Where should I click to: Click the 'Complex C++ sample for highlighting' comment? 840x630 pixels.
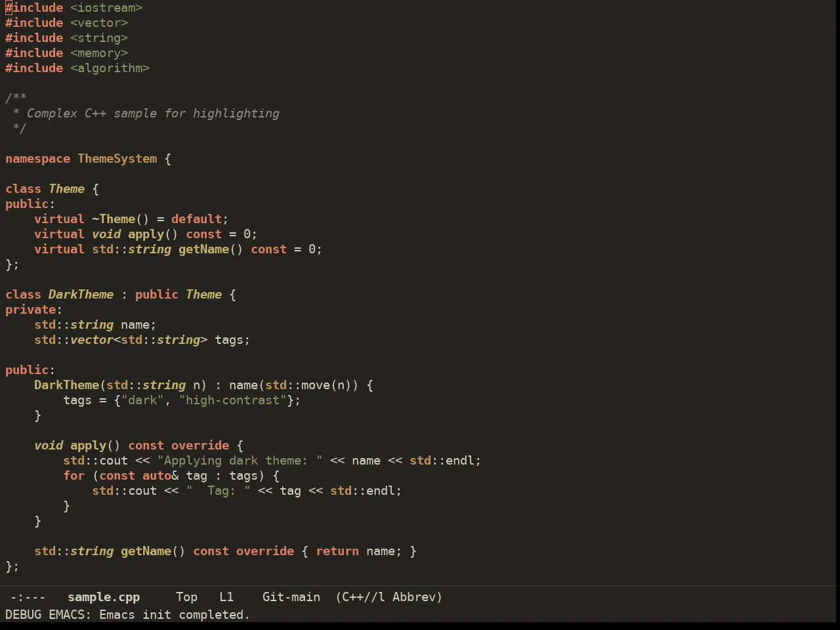153,114
